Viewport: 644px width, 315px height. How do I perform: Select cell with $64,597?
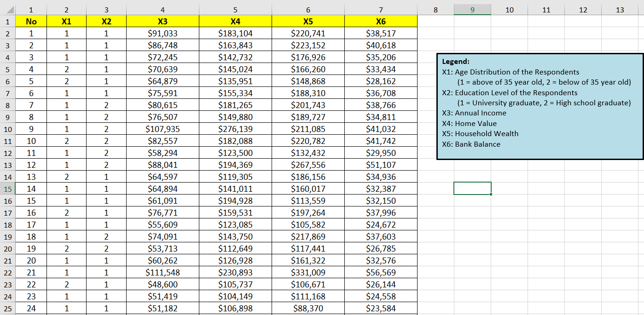point(162,177)
